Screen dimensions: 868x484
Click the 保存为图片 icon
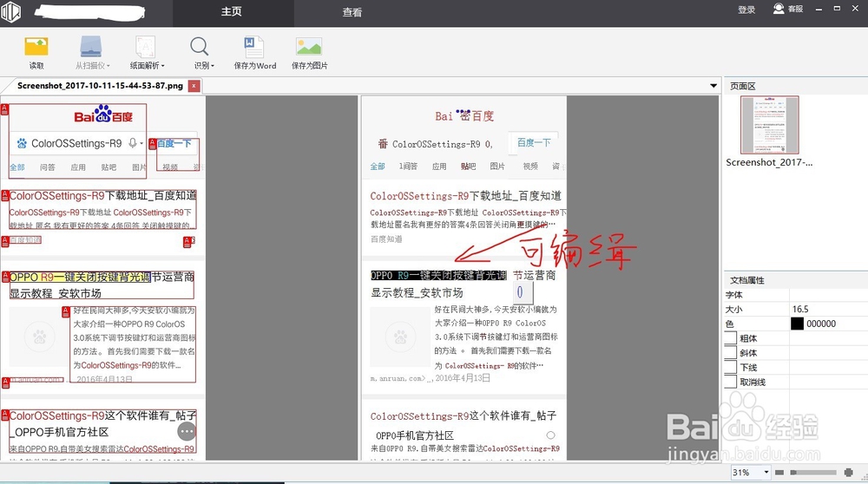coord(309,47)
